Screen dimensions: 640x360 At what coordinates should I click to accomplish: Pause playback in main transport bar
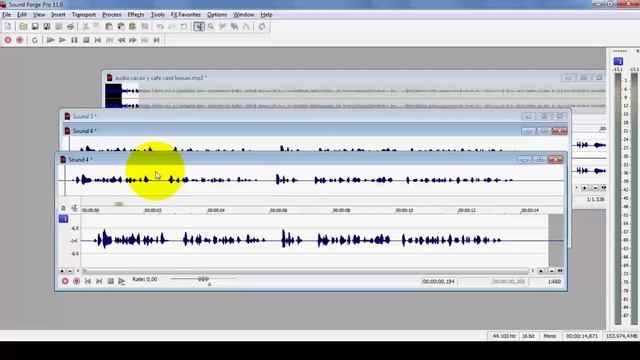(74, 40)
